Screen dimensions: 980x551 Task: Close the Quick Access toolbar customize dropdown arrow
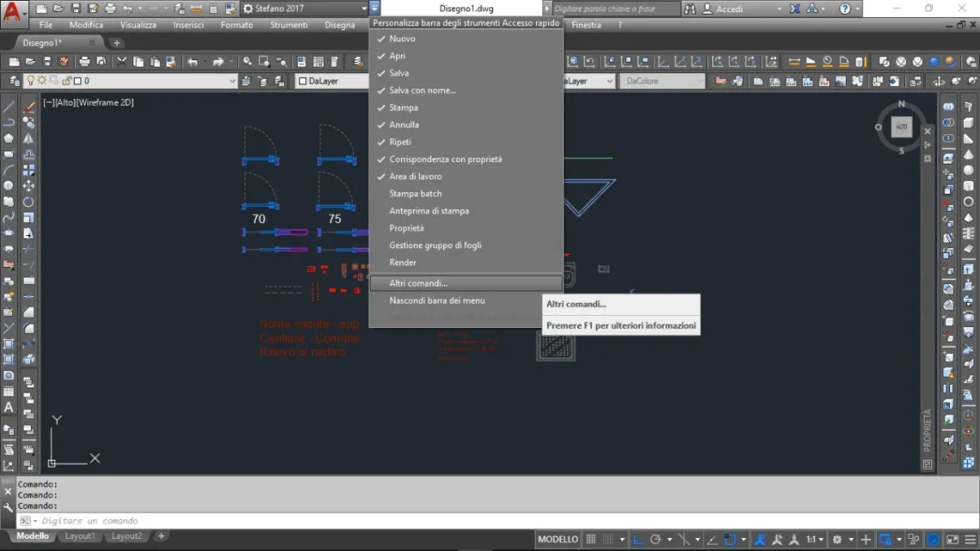[374, 8]
